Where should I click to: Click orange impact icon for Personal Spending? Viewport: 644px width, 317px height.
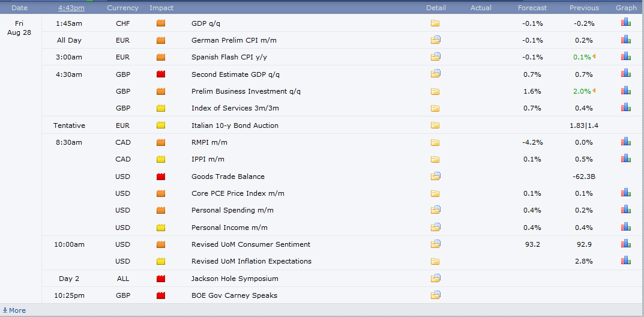point(161,210)
